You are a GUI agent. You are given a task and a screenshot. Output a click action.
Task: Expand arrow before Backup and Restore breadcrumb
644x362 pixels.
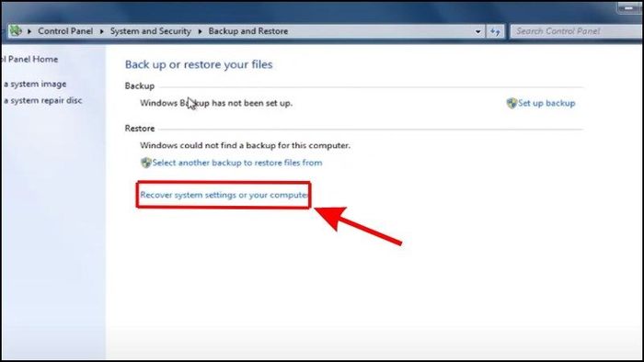coord(200,31)
